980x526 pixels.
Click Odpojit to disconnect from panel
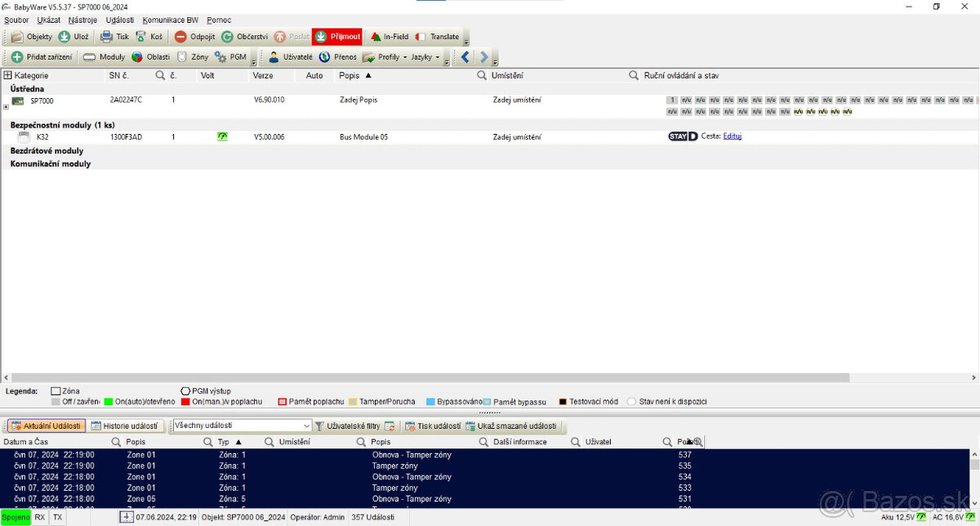181,37
